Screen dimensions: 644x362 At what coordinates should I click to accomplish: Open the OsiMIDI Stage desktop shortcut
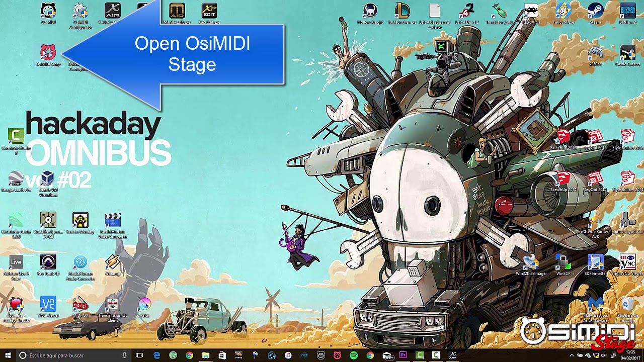point(48,55)
